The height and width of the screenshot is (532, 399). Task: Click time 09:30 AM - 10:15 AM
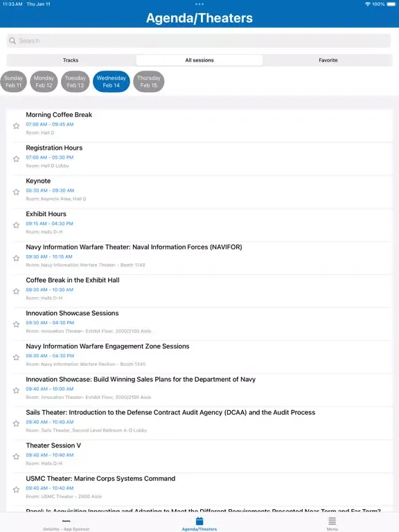pyautogui.click(x=49, y=257)
